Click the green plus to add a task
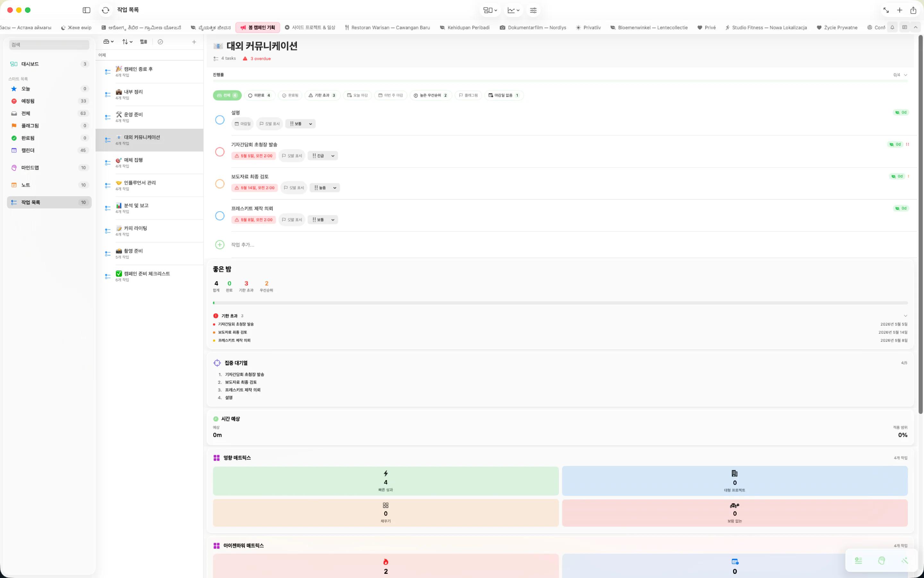 219,245
